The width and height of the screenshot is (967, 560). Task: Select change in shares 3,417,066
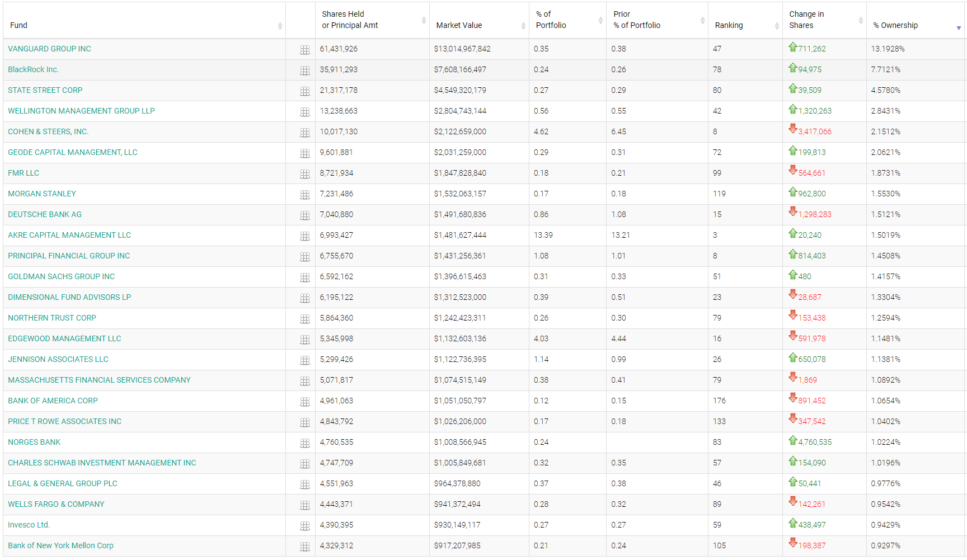point(815,131)
